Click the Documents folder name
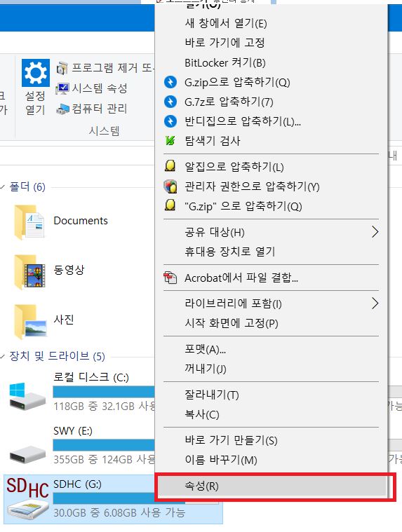 click(81, 221)
